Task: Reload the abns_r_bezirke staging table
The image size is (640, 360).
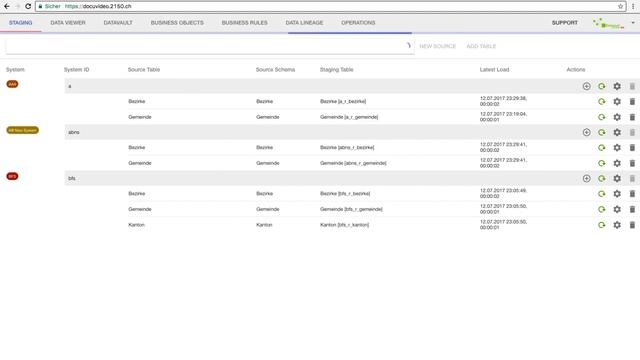Action: (602, 148)
